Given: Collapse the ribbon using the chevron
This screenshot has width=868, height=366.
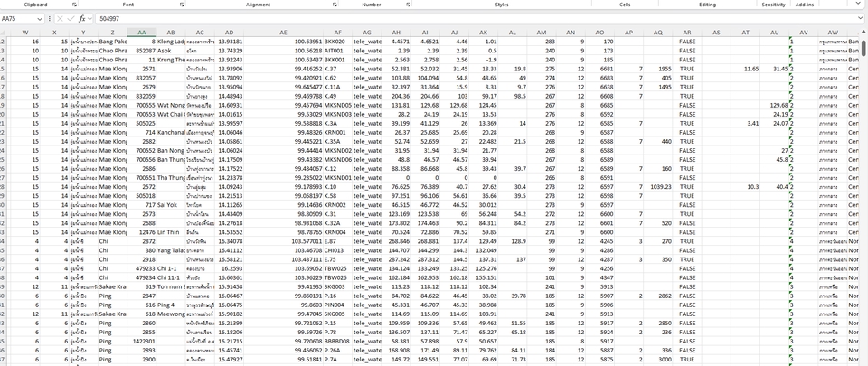Looking at the screenshot, I should [x=860, y=5].
